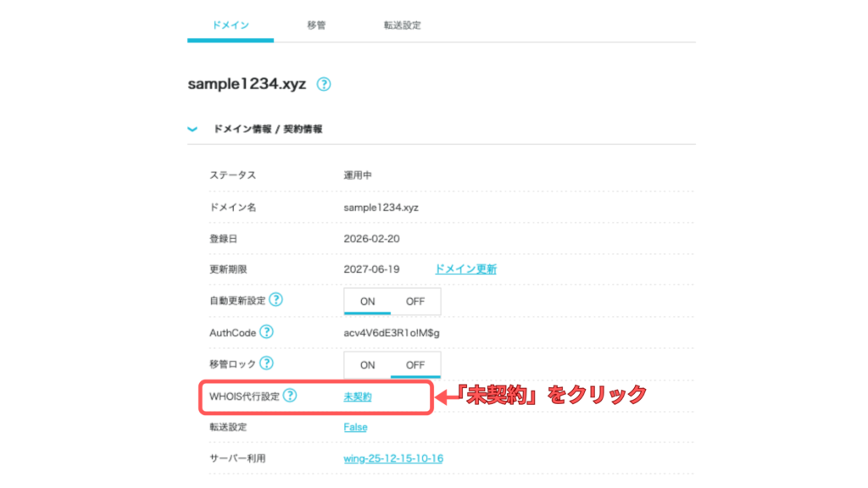Switch to the 移管 tab
The width and height of the screenshot is (868, 488).
point(316,25)
